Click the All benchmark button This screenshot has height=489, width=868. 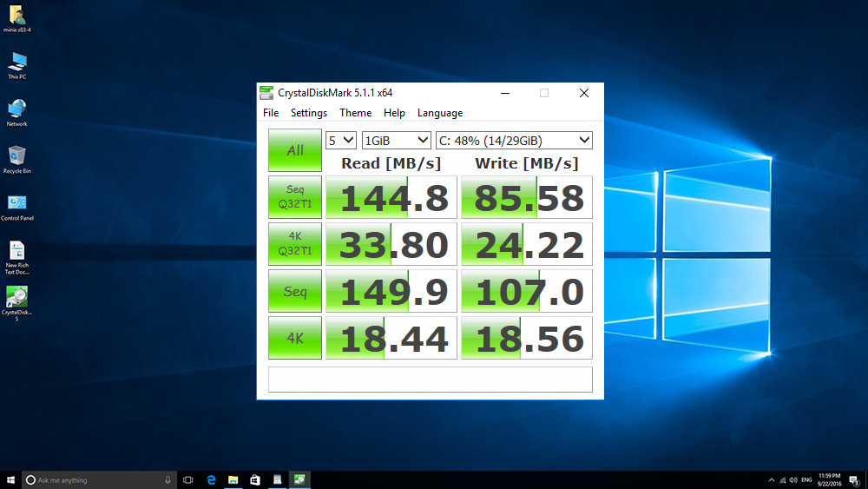click(x=295, y=150)
